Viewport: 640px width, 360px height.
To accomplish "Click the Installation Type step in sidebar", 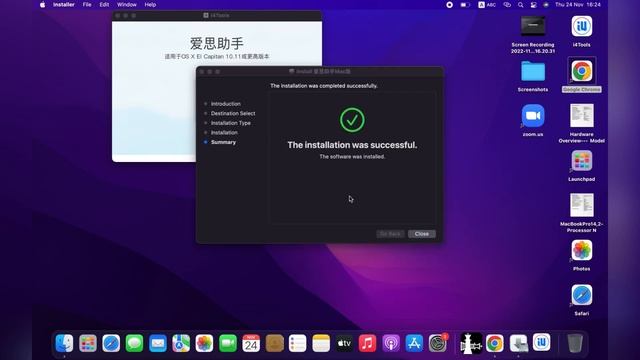I will coord(231,123).
